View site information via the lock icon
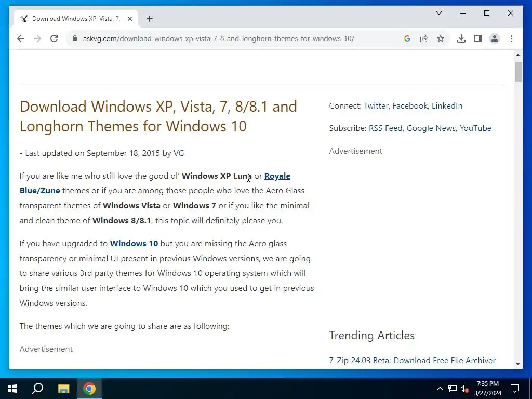532x399 pixels. (75, 38)
